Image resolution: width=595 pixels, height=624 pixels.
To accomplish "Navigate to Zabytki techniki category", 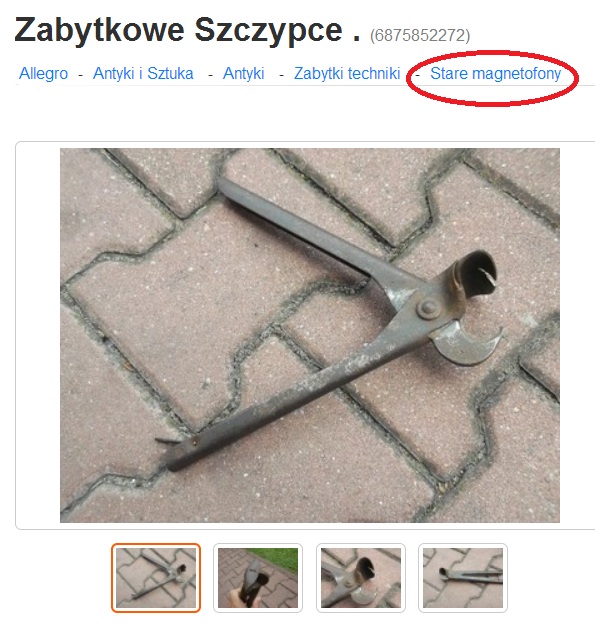I will 347,74.
